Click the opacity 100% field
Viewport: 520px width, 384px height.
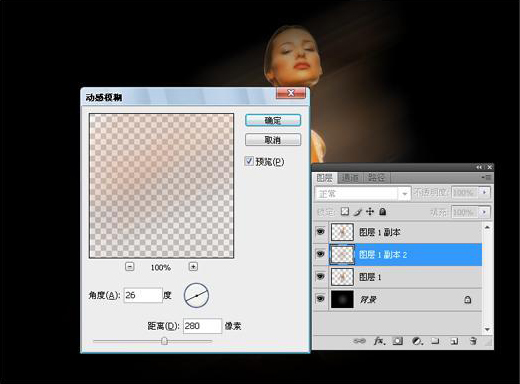click(465, 192)
